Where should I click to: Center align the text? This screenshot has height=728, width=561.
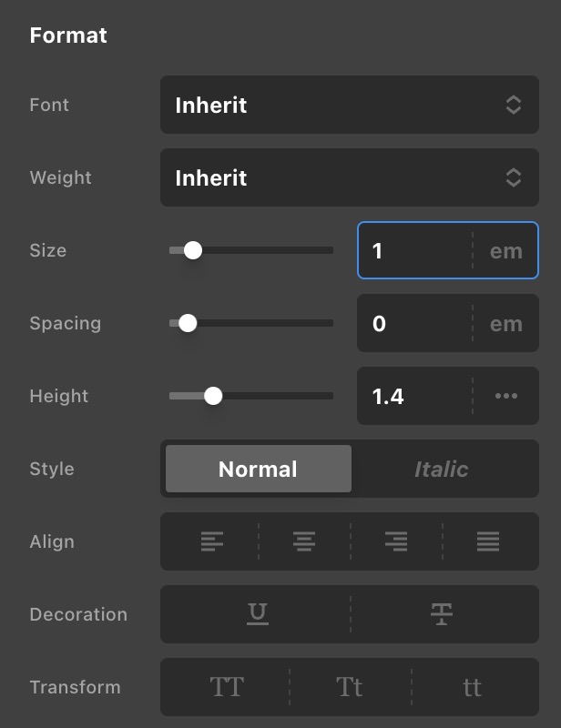click(304, 541)
